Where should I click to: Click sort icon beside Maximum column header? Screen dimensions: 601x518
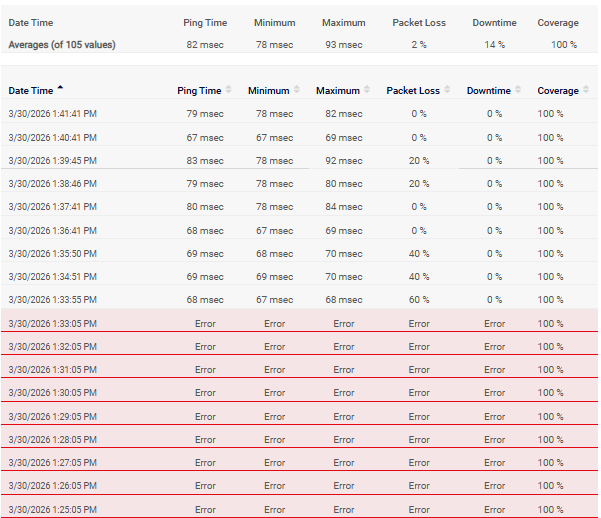click(368, 91)
